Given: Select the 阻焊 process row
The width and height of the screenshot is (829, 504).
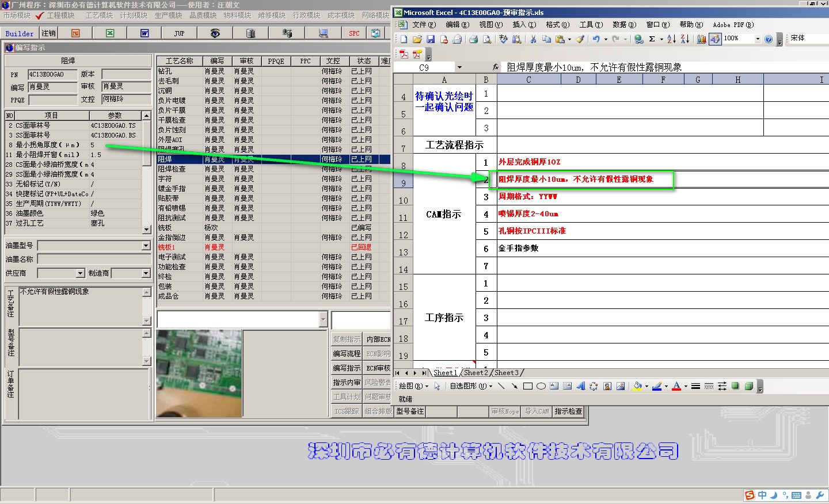Looking at the screenshot, I should click(273, 159).
